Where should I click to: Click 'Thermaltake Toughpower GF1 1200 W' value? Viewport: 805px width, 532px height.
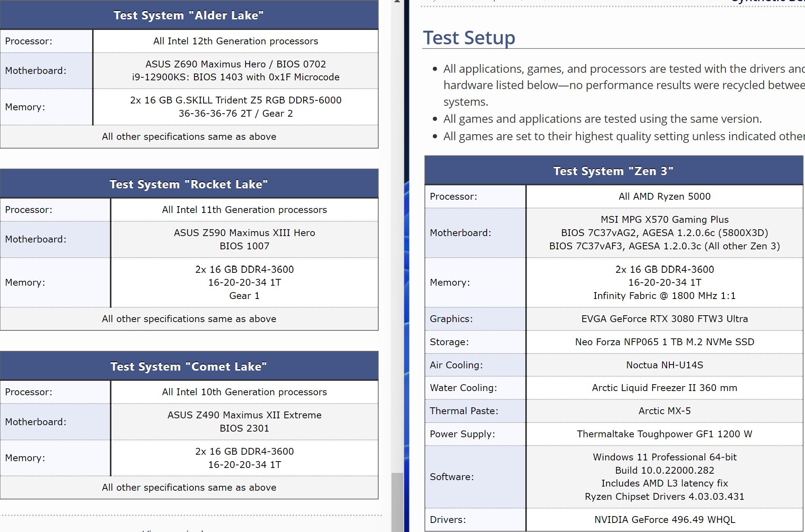pos(665,434)
